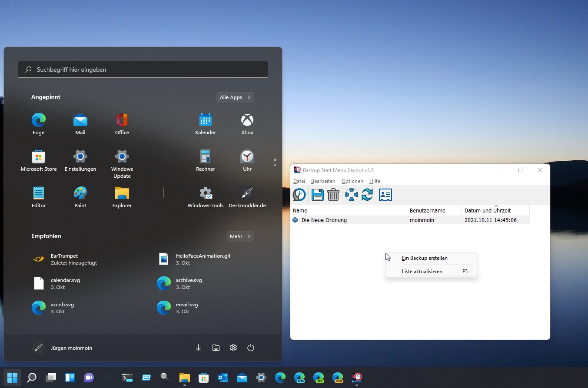588x388 pixels.
Task: Open settings gear in Start menu footer
Action: point(233,348)
